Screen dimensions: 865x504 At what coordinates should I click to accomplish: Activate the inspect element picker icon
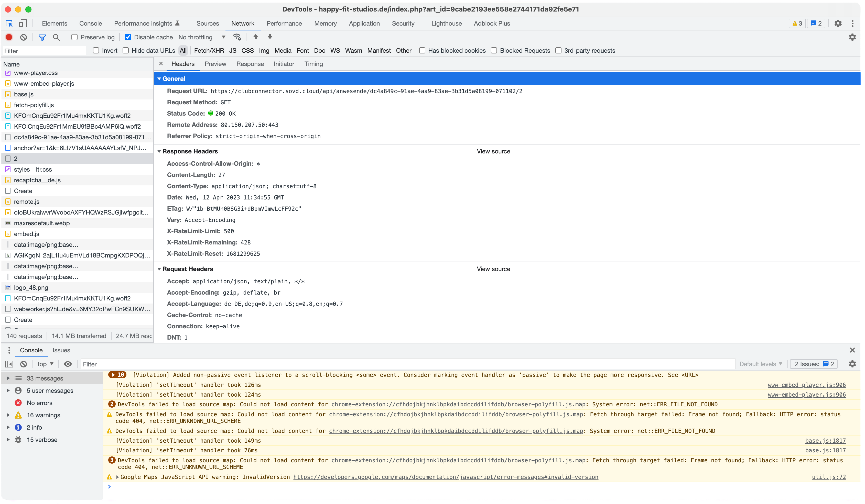point(9,23)
